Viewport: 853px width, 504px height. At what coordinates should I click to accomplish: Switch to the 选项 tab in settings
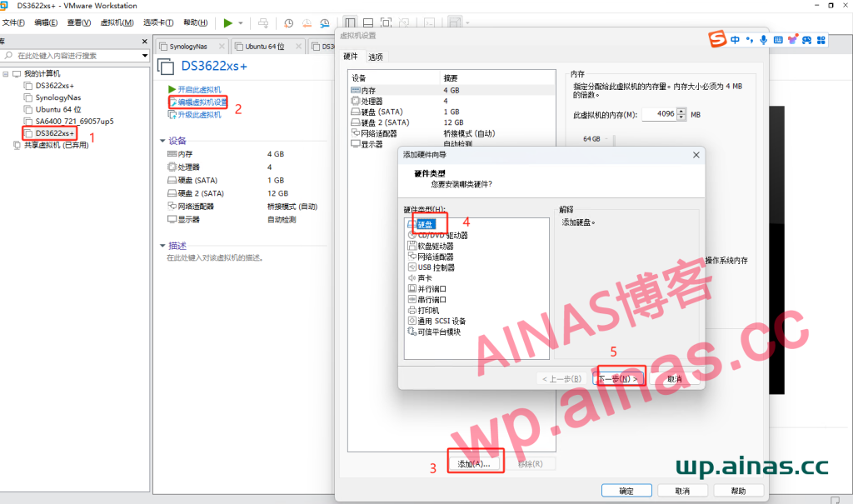[x=376, y=57]
